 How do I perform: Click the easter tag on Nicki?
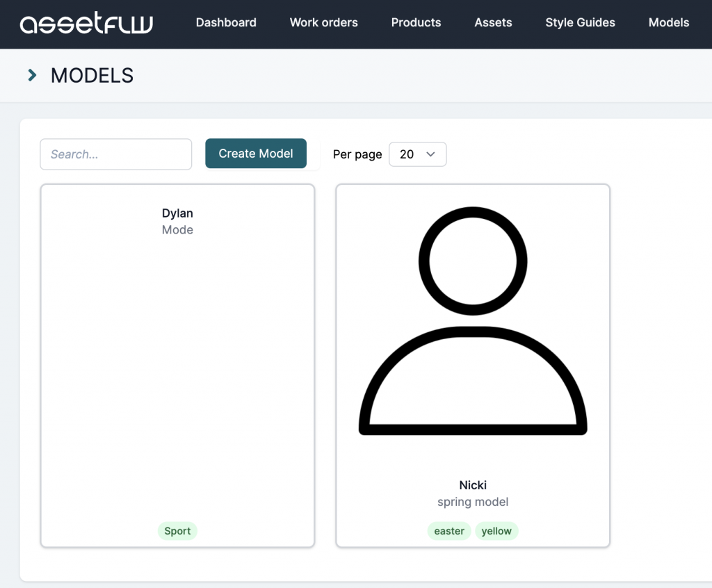tap(449, 531)
